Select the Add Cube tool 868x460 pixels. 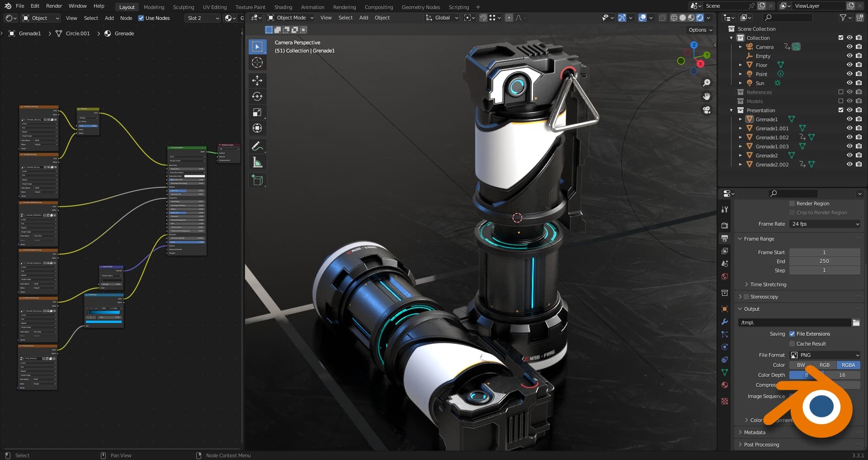(257, 180)
